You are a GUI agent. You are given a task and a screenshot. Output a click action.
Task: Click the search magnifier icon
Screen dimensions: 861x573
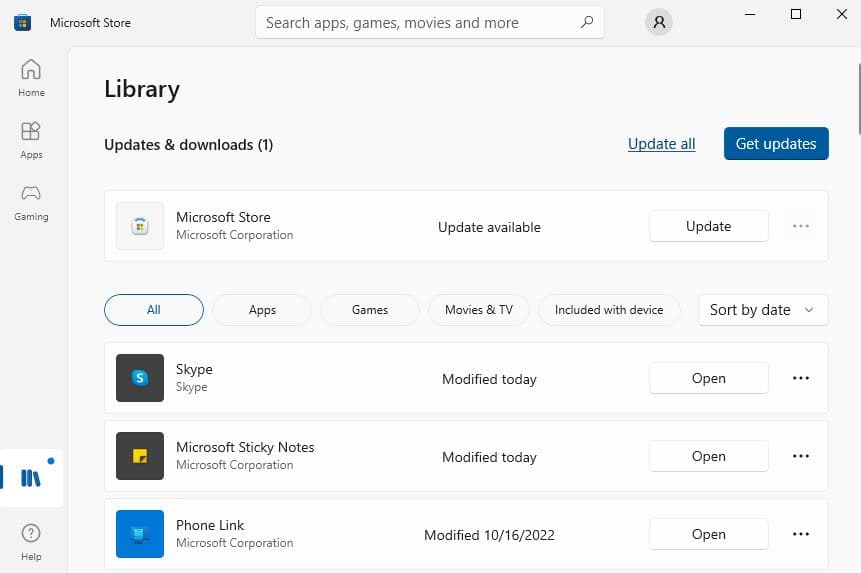coord(585,22)
